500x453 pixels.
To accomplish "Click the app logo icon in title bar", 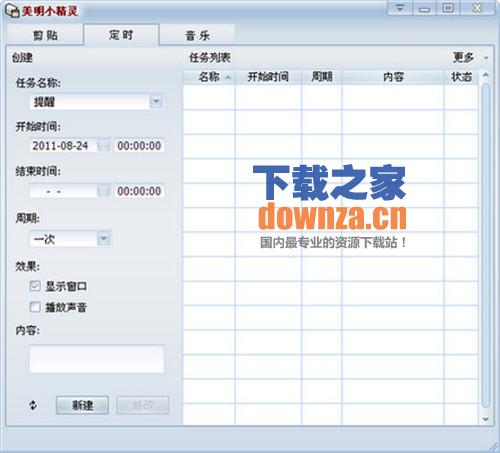I will coord(12,11).
